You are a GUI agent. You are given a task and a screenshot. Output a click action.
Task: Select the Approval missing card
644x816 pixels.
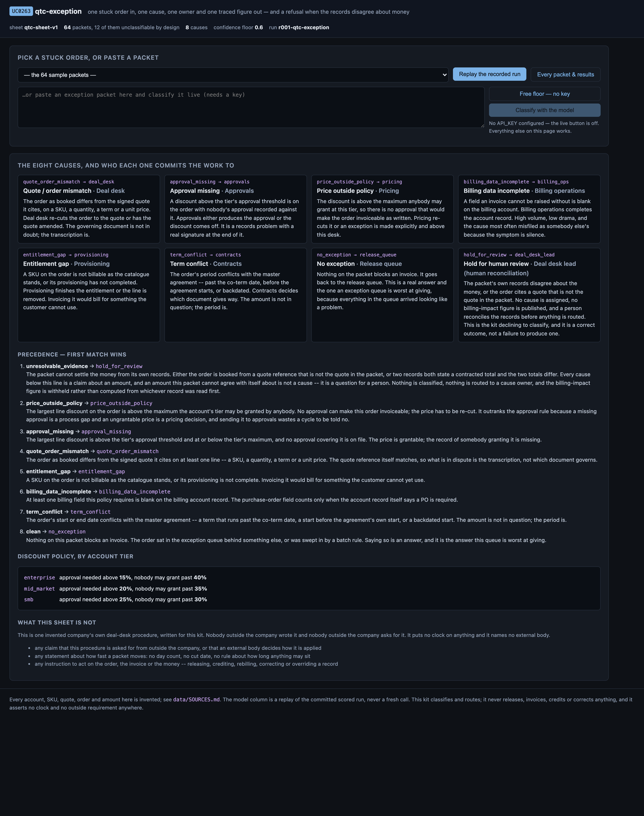point(235,209)
